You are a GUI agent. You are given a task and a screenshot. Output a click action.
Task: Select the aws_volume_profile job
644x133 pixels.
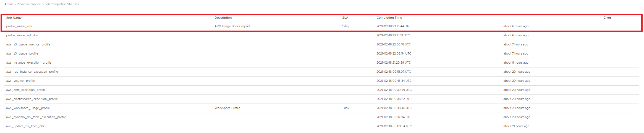coord(20,81)
